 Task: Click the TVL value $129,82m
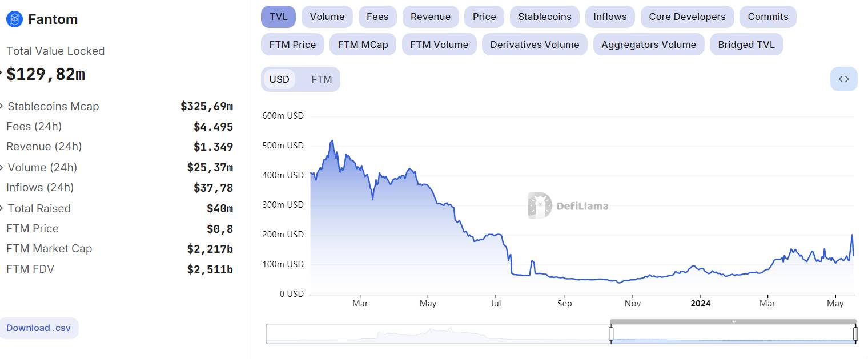[46, 74]
